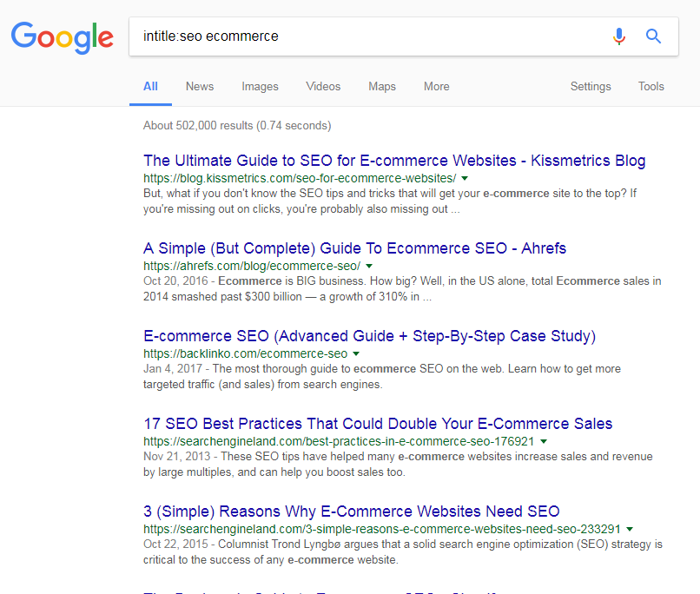This screenshot has width=700, height=594.
Task: Switch to the News tab
Action: point(200,87)
